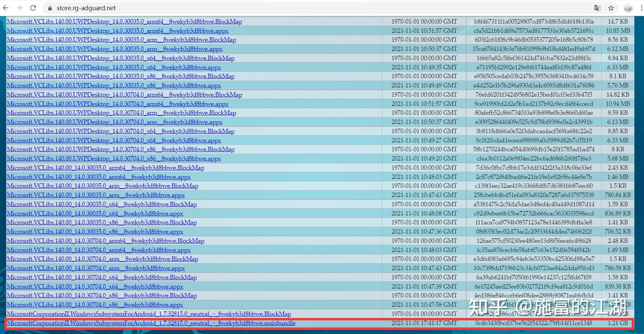
Task: Open VCLibs.140.00.UWPDesktop 14.0.30704.0 arm BlockMap
Action: 121,113
